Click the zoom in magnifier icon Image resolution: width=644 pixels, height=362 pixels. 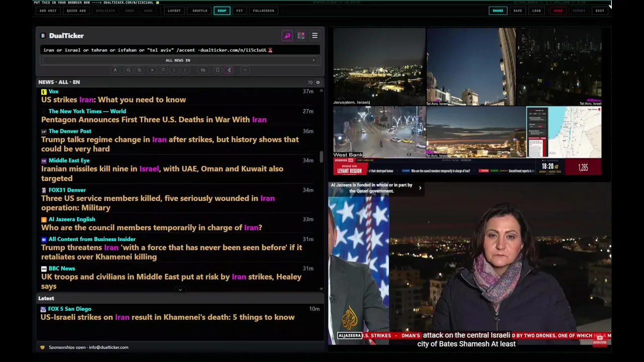pos(139,70)
